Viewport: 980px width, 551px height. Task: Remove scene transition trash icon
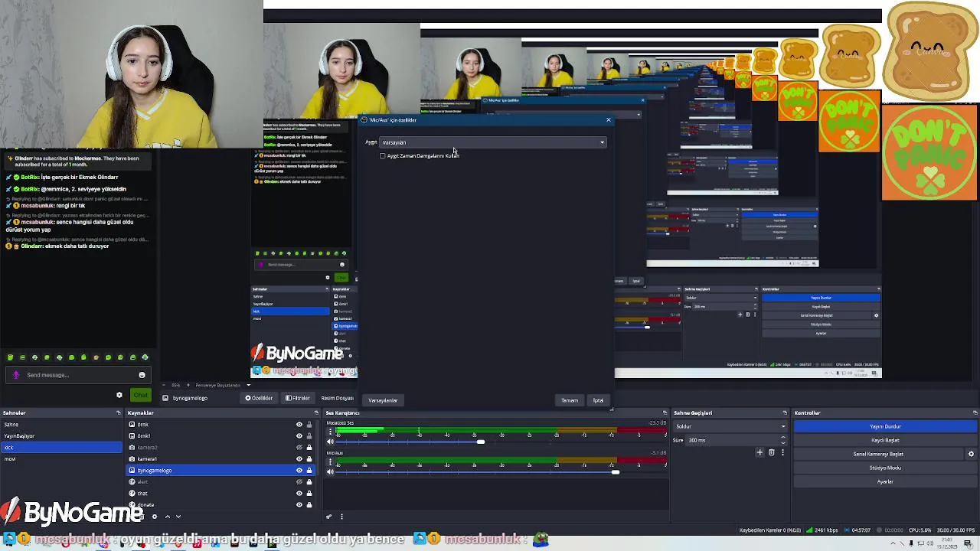point(771,452)
